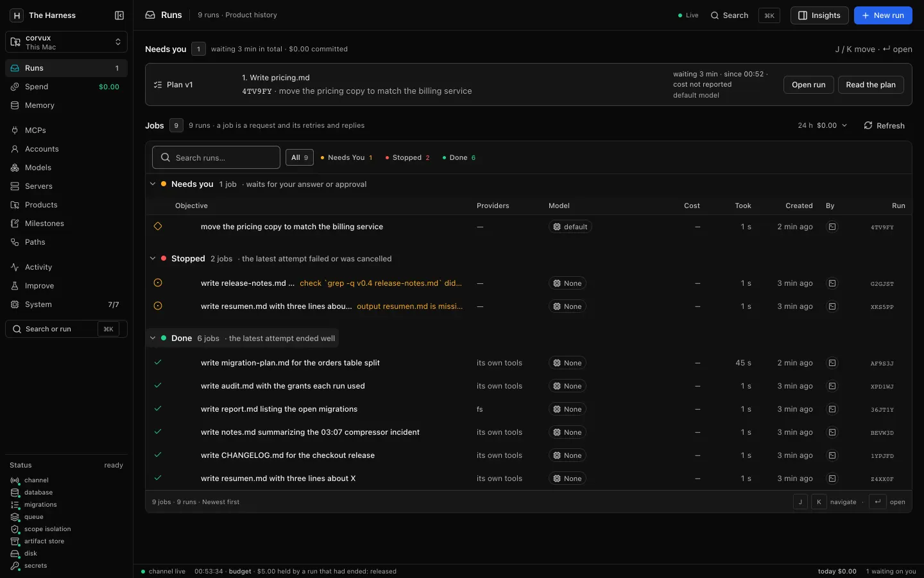
Task: Filter jobs by Done status
Action: click(459, 157)
